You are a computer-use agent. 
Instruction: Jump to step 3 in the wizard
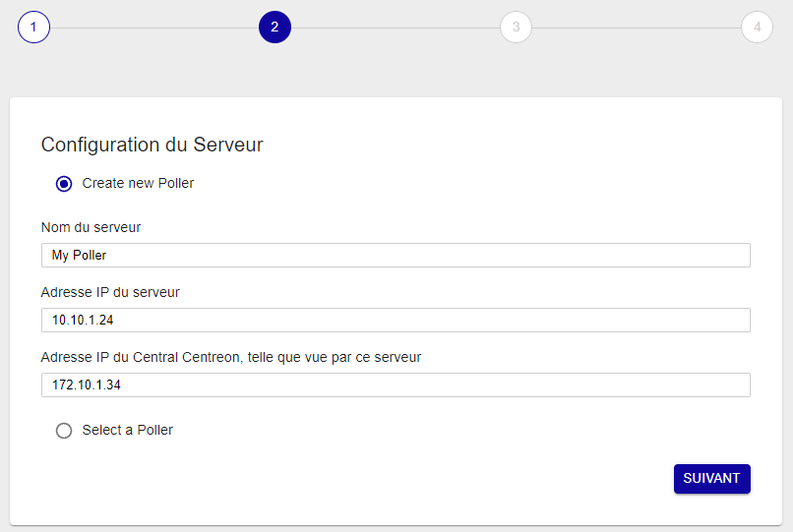coord(516,28)
